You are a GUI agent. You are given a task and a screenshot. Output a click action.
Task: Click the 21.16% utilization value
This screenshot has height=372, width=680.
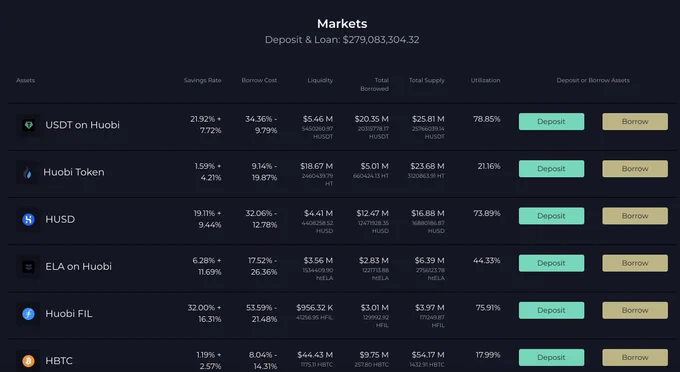(489, 166)
